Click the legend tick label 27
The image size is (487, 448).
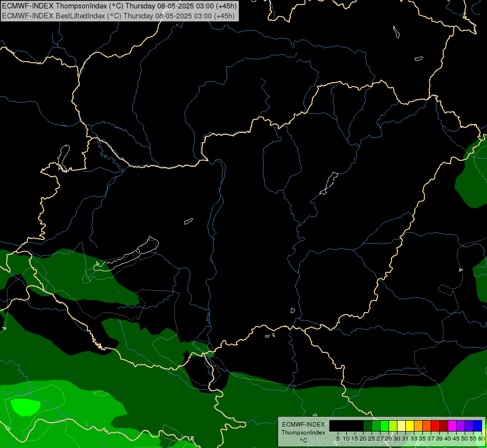tap(380, 439)
